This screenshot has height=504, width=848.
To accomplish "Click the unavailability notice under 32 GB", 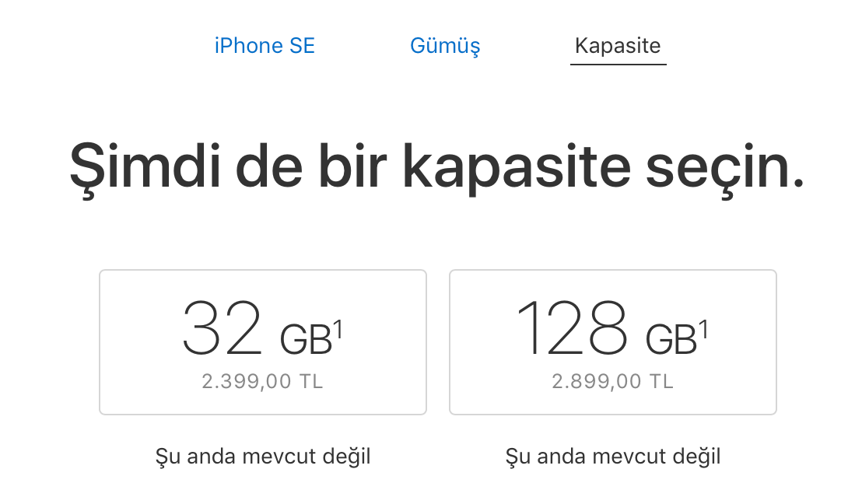I will (x=263, y=456).
